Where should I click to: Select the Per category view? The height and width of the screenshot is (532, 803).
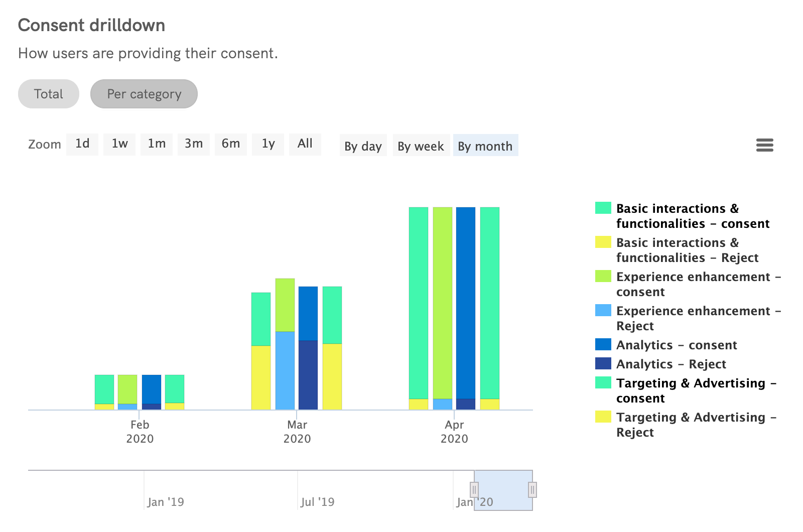[x=144, y=93]
